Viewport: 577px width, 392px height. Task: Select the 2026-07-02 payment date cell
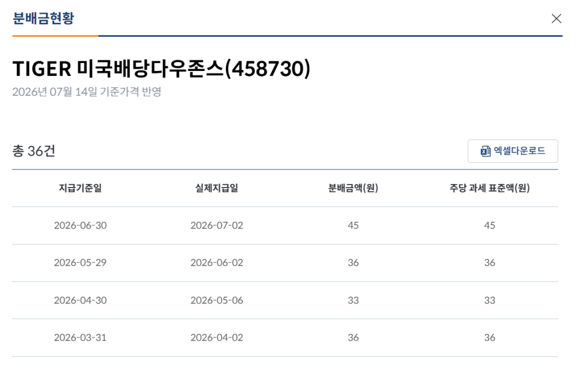tap(217, 225)
